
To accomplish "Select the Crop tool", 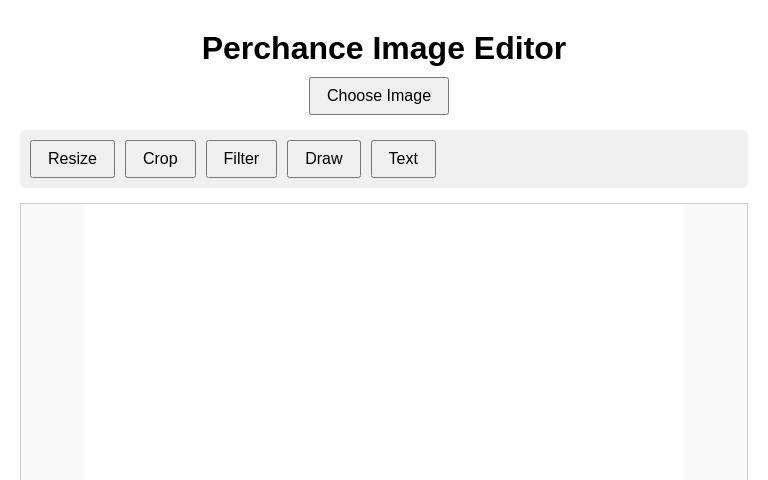I will [160, 159].
